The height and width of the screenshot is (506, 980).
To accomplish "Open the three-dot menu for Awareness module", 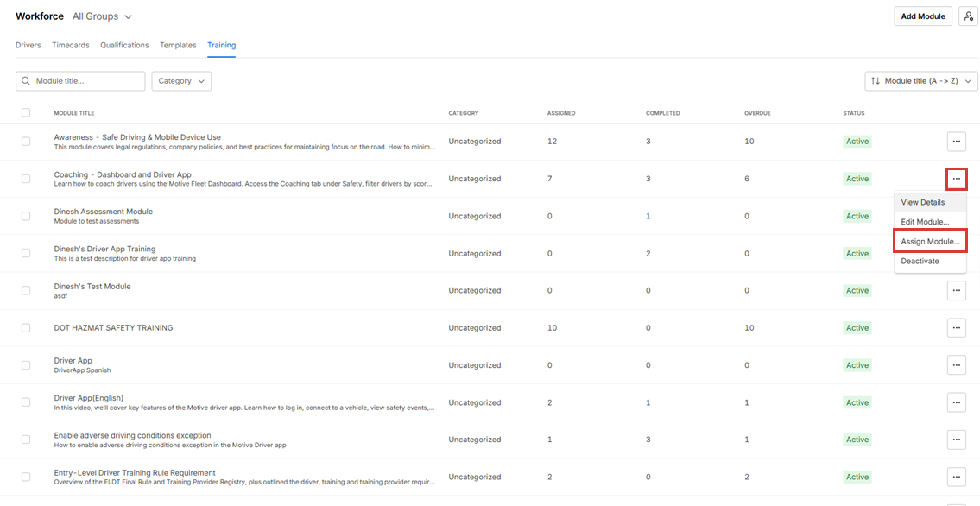I will (x=956, y=142).
